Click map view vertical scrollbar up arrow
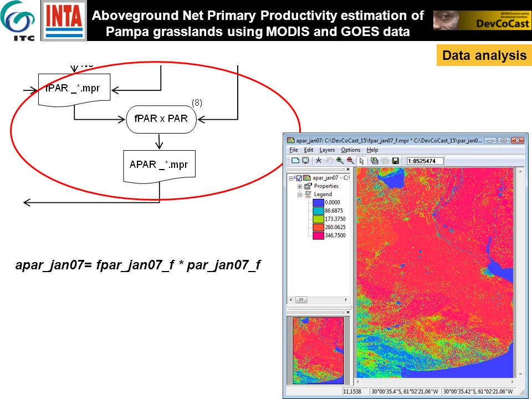This screenshot has width=532, height=399. pos(520,172)
